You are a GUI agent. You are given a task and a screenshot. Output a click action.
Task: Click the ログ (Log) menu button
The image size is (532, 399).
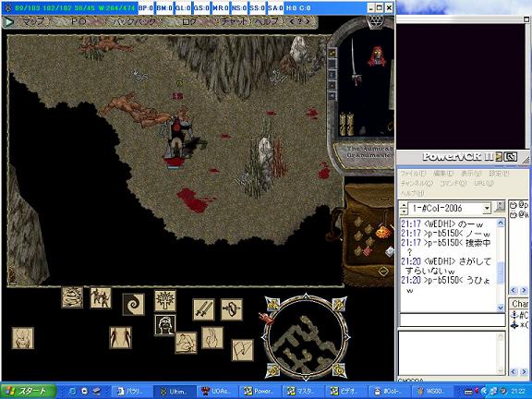[189, 22]
